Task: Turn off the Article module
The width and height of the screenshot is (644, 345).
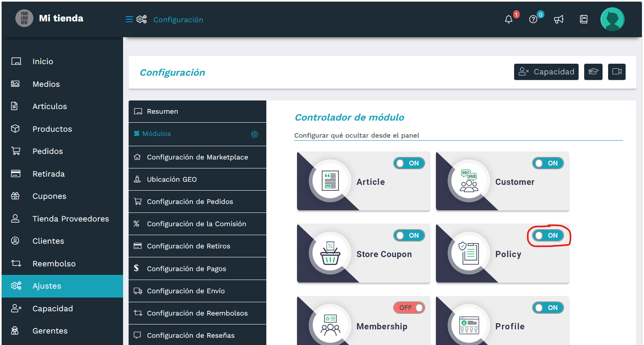Action: pos(409,163)
